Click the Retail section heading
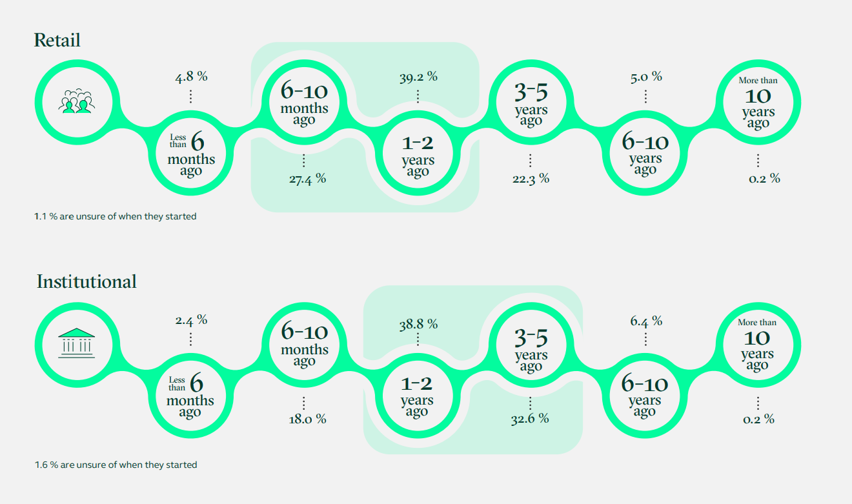Screen dimensions: 852x504 [x=57, y=40]
